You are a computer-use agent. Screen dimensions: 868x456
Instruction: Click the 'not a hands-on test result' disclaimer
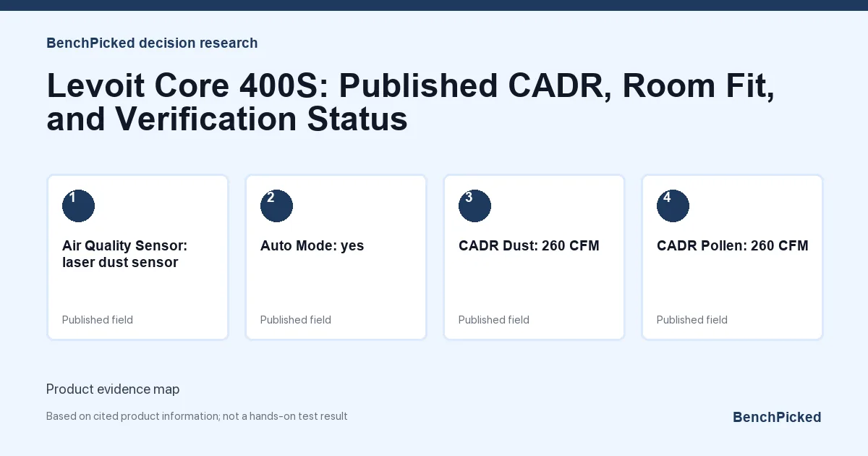tap(285, 416)
